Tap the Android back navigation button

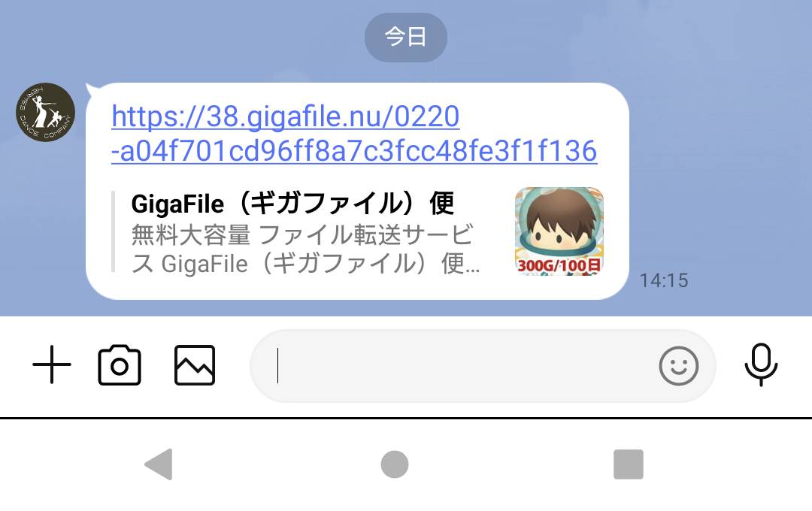tap(159, 464)
